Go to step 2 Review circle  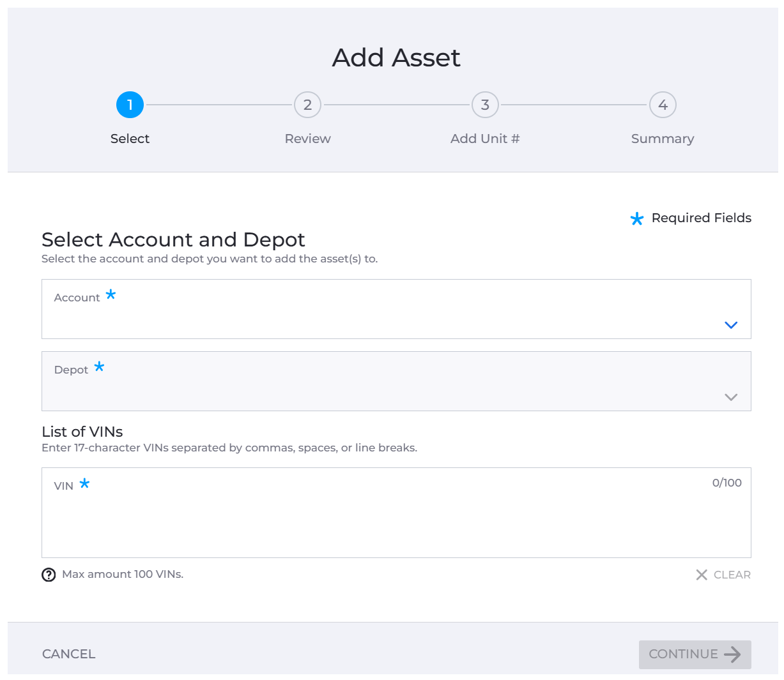click(307, 105)
